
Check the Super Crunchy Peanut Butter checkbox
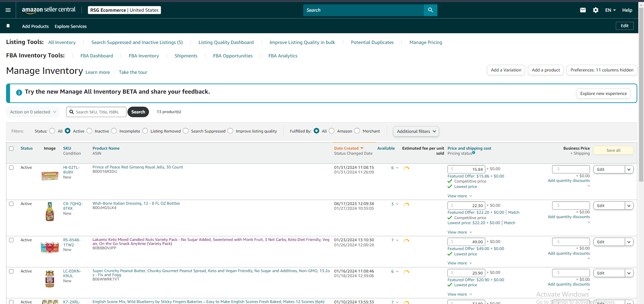(x=11, y=271)
